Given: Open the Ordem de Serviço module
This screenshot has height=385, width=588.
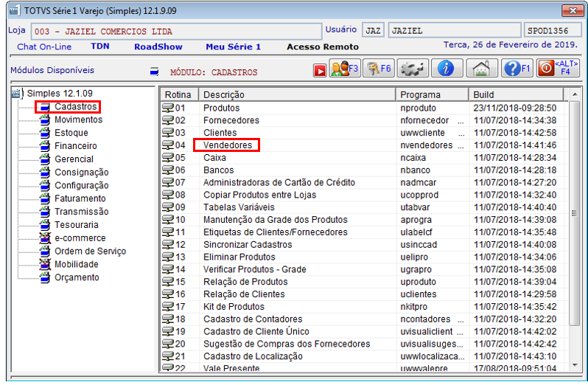Looking at the screenshot, I should click(x=90, y=251).
